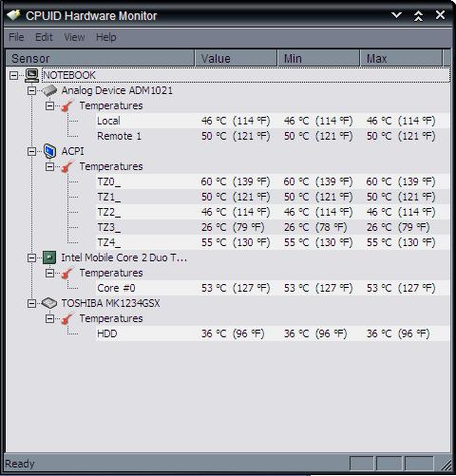Collapse the TOSHIBA MK1234GSX node

[31, 303]
